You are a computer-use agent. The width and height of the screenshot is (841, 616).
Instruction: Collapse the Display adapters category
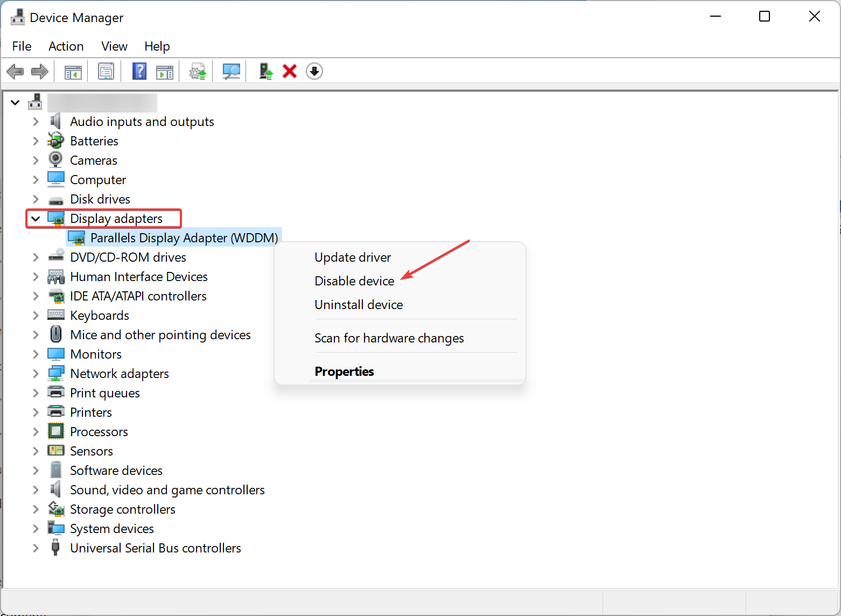tap(36, 219)
